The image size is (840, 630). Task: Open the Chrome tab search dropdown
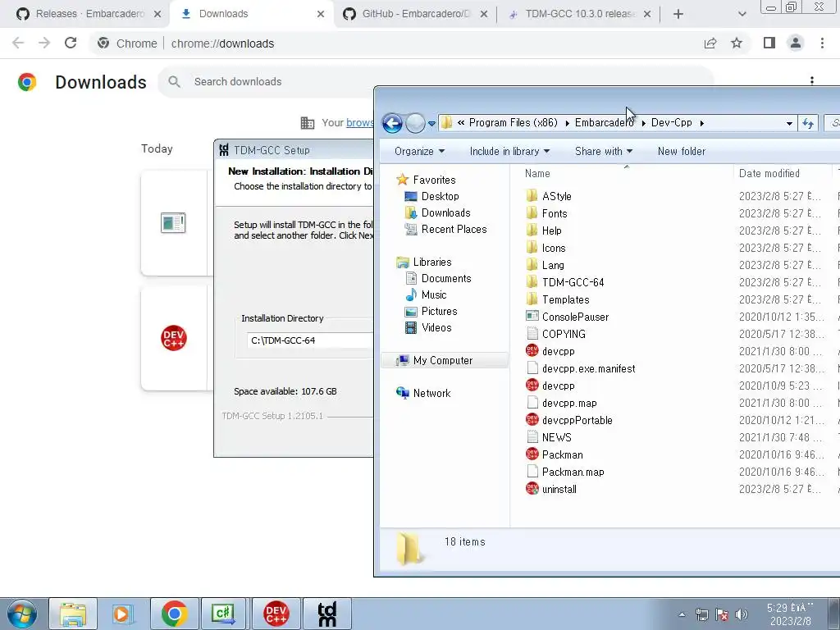(x=742, y=15)
